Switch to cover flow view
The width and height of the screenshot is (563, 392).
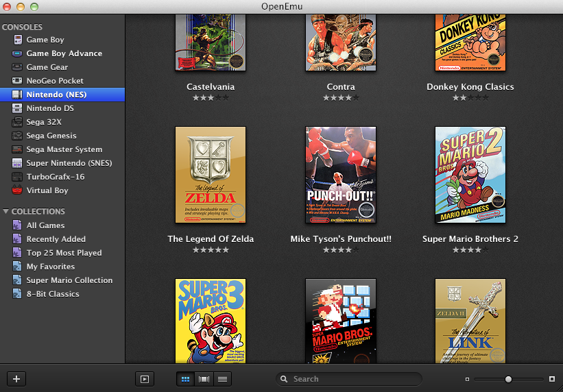tap(204, 379)
